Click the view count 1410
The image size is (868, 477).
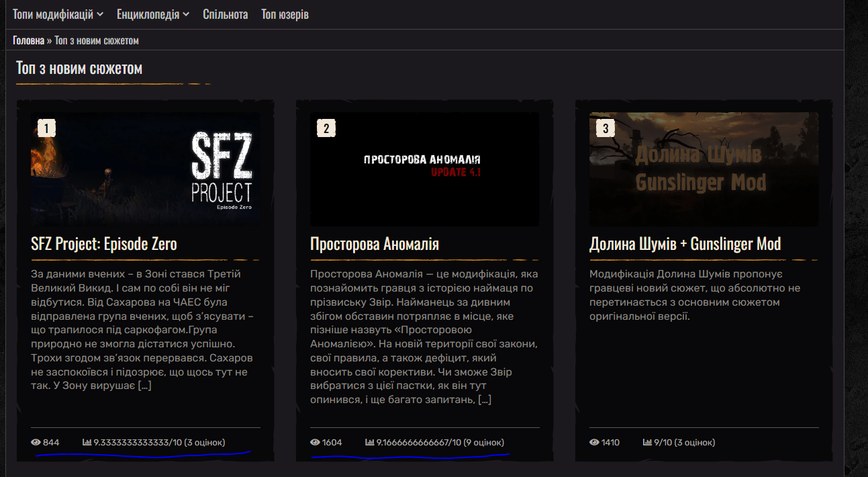tap(612, 443)
